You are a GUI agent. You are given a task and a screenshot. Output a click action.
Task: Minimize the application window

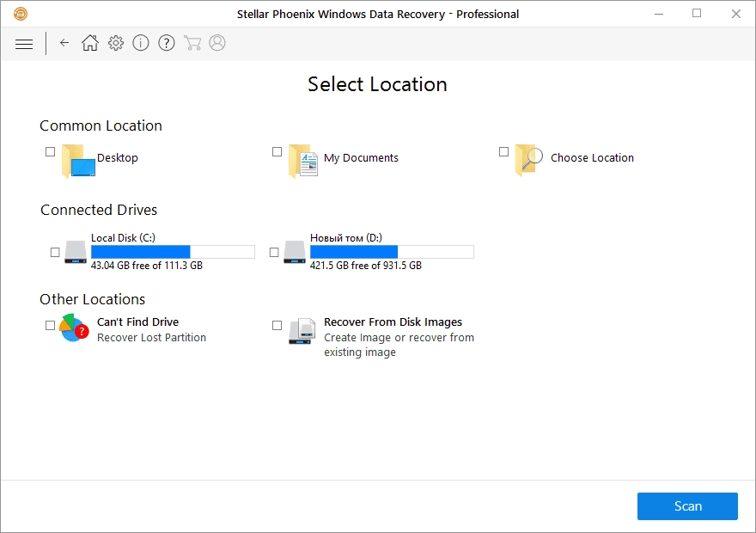pos(659,14)
